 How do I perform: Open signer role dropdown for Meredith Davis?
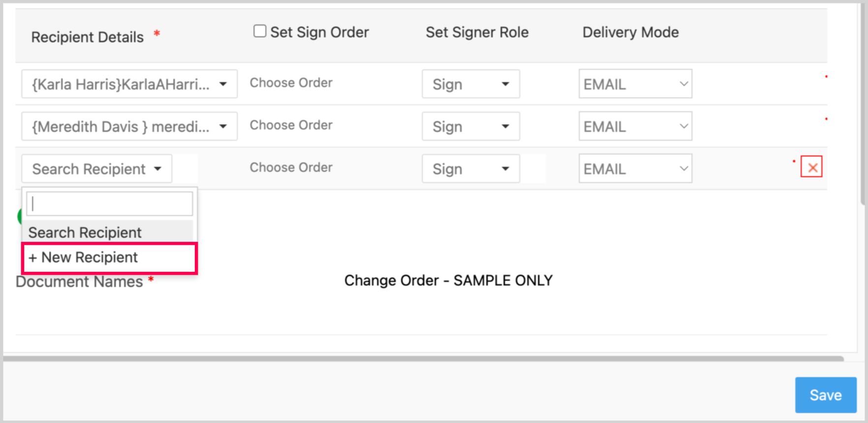[x=470, y=127]
